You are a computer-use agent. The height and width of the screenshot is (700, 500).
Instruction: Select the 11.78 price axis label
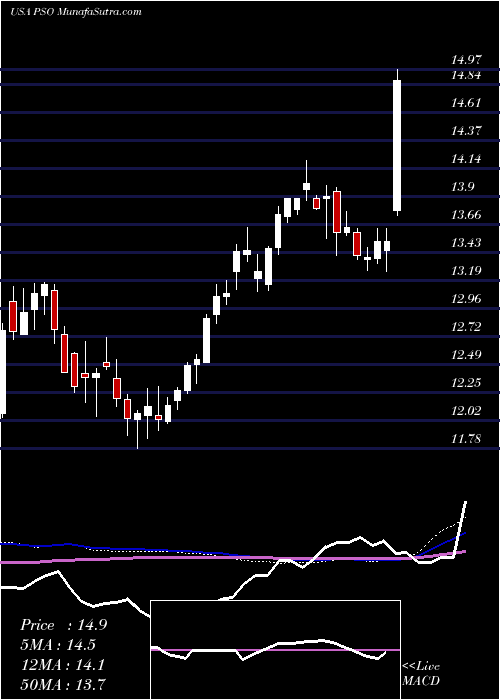tap(466, 439)
